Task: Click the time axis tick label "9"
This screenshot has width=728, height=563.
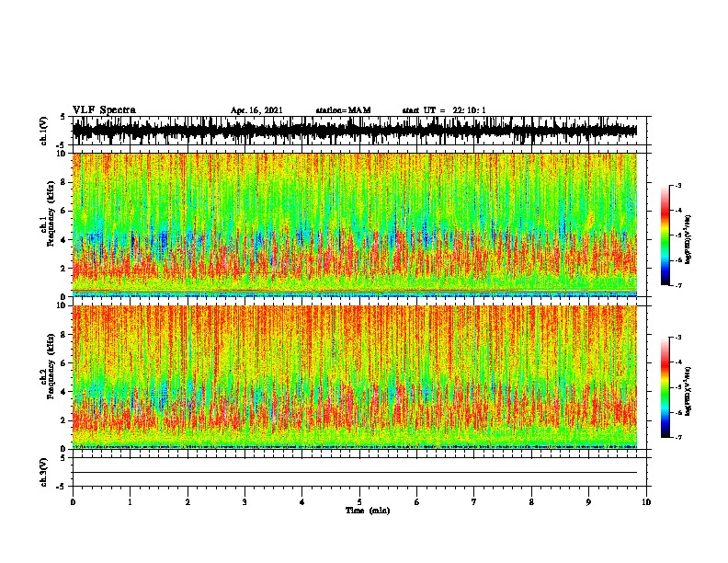Action: (588, 501)
